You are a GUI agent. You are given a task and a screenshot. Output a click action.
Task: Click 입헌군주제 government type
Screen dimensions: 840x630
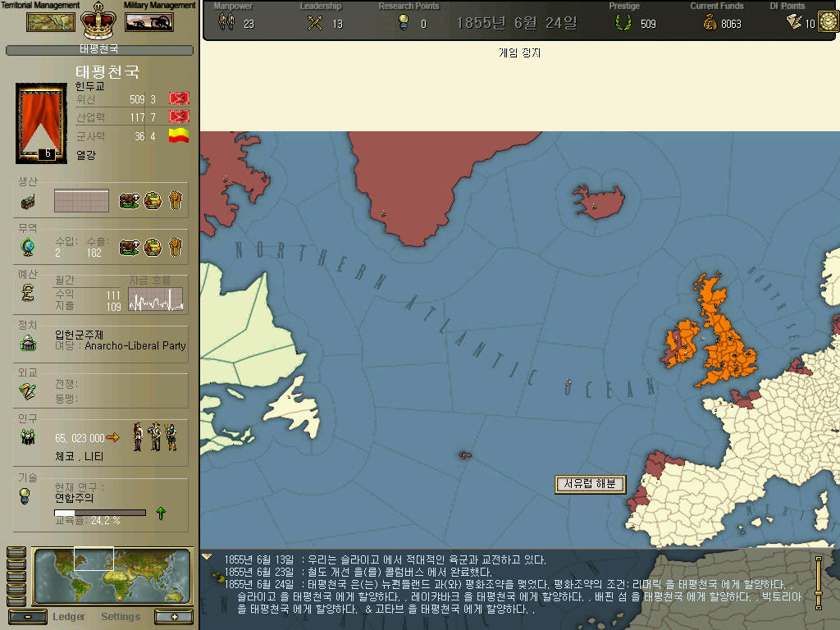click(80, 335)
